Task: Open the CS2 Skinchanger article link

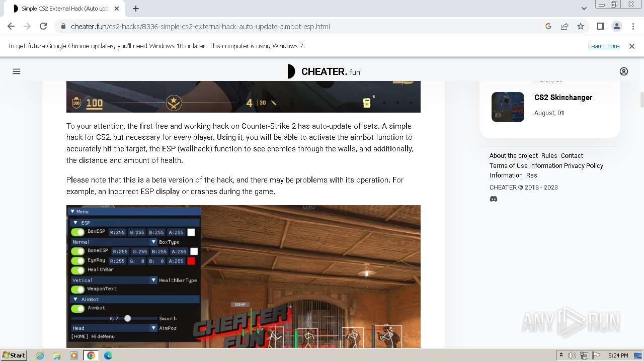Action: (x=563, y=98)
